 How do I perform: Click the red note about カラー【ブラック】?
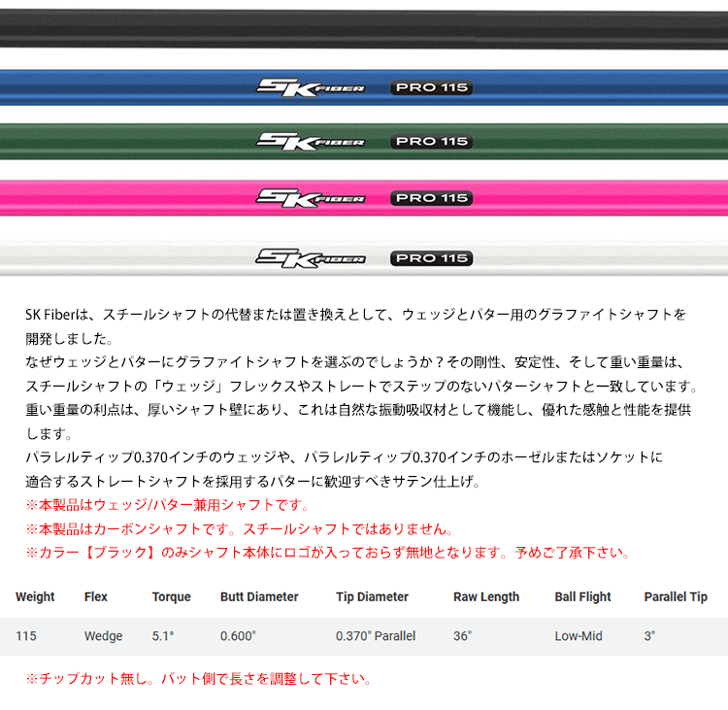pyautogui.click(x=329, y=553)
